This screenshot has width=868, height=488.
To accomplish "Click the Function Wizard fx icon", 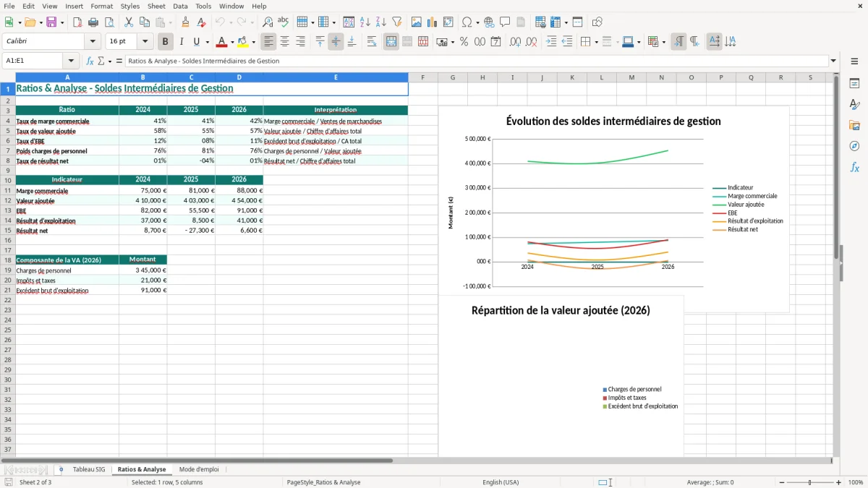I will coord(90,61).
